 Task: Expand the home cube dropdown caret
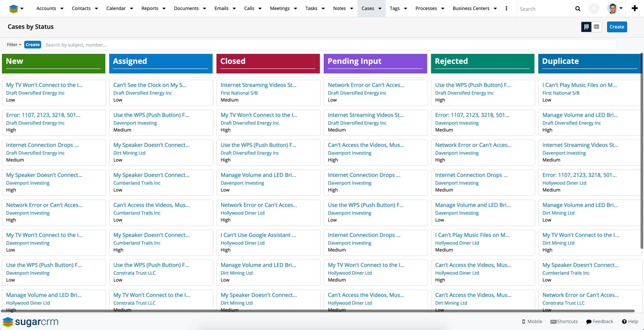[x=22, y=9]
